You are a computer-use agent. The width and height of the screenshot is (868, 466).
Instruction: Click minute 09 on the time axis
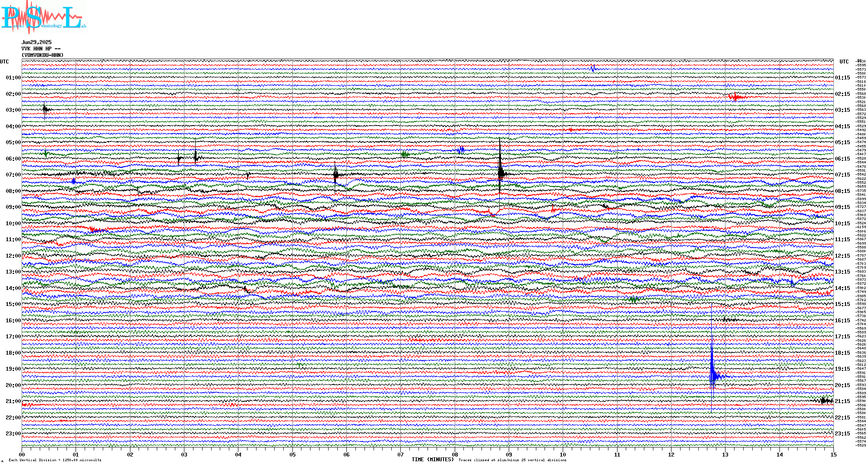point(509,454)
